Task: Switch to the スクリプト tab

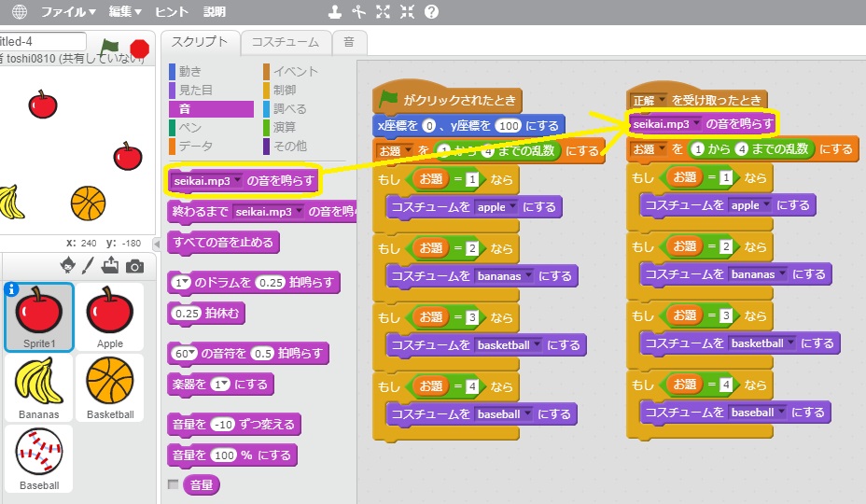Action: point(200,42)
